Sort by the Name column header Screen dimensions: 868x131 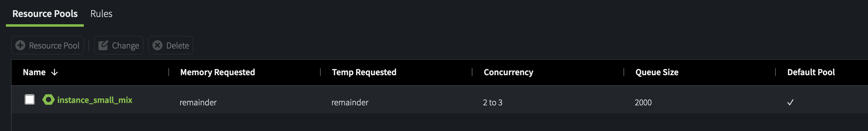tap(34, 72)
